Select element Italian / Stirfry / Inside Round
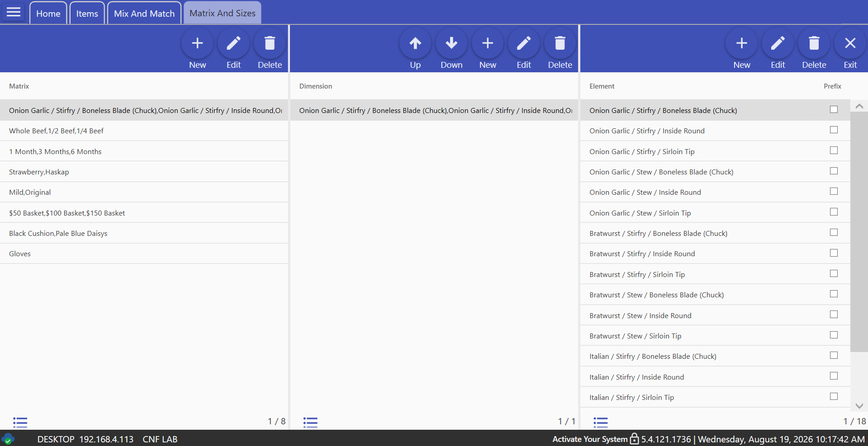 click(715, 377)
